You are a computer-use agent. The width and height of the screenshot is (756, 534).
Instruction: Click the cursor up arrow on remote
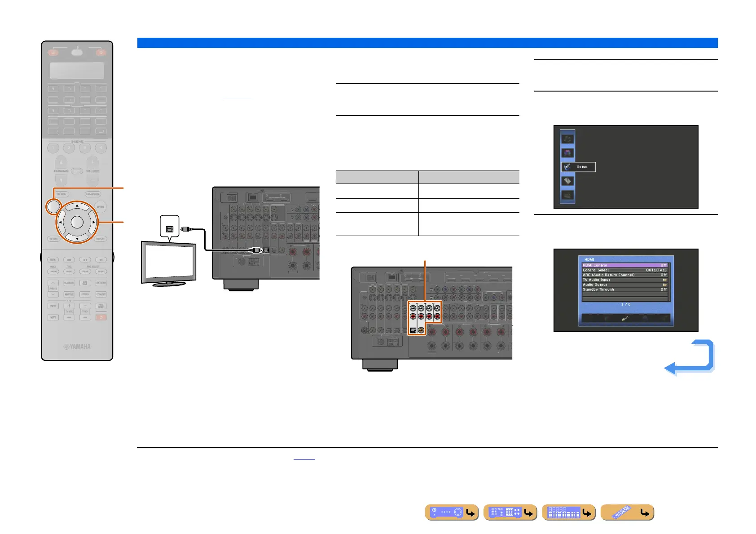coord(77,206)
